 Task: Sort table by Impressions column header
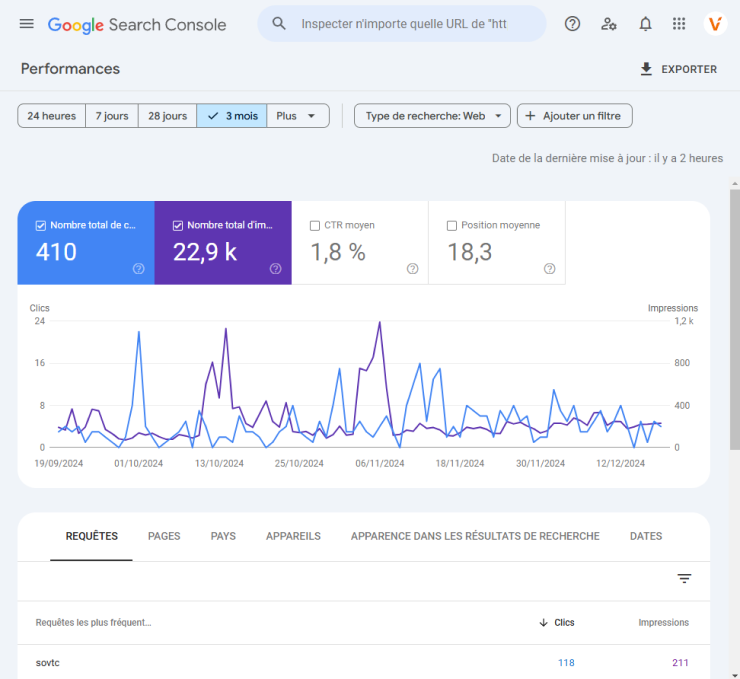(x=664, y=622)
